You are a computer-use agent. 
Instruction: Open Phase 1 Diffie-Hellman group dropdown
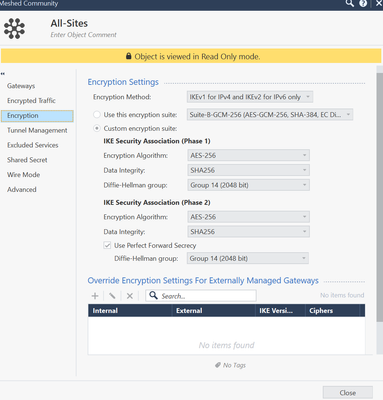[x=248, y=185]
